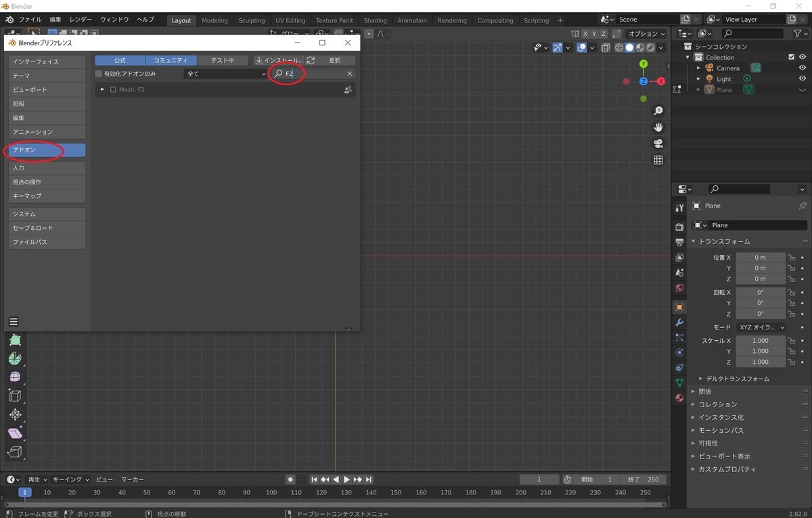Toggle X-ray mode in viewport header
The image size is (812, 518).
606,47
